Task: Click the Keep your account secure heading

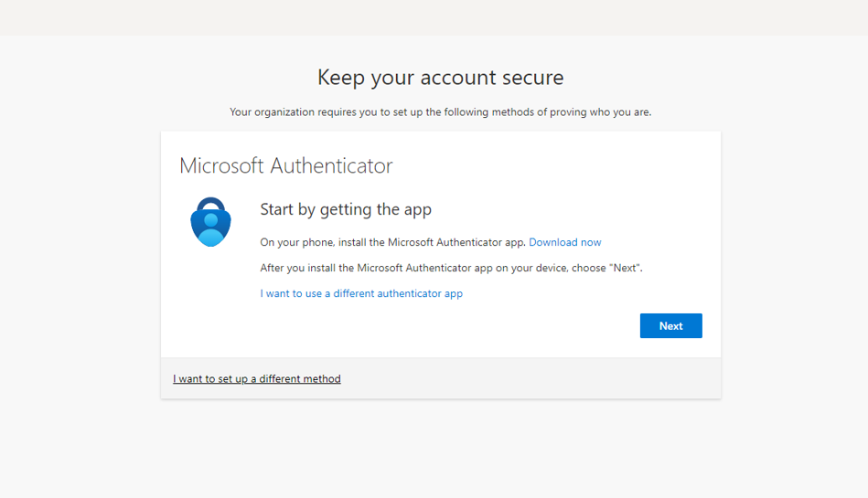Action: click(x=441, y=78)
